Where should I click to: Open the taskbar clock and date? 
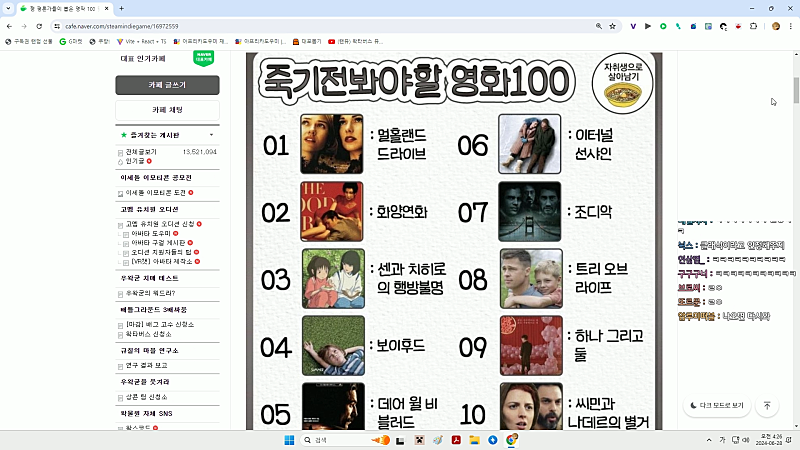771,440
